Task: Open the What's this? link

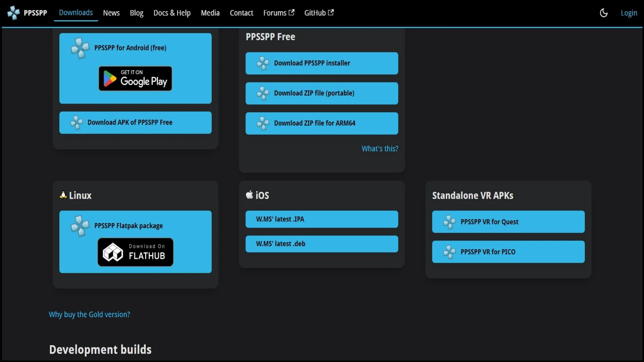Action: tap(380, 149)
